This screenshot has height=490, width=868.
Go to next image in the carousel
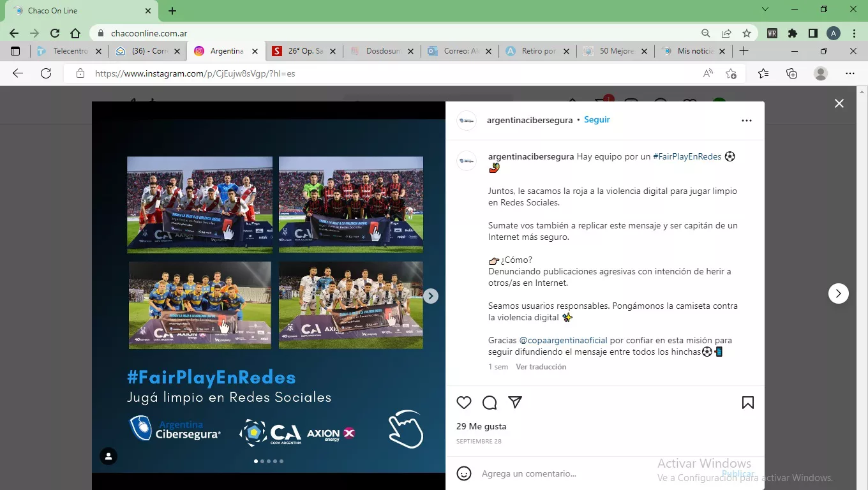tap(431, 296)
